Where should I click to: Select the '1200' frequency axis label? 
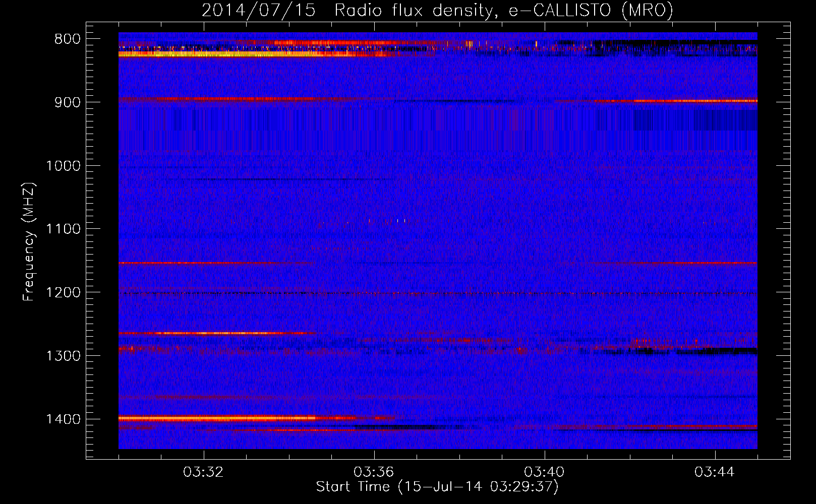click(x=63, y=293)
